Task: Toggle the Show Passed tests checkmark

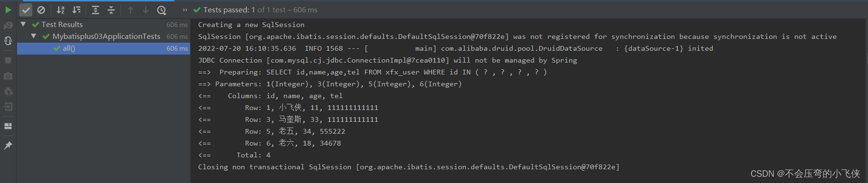Action: [26, 10]
